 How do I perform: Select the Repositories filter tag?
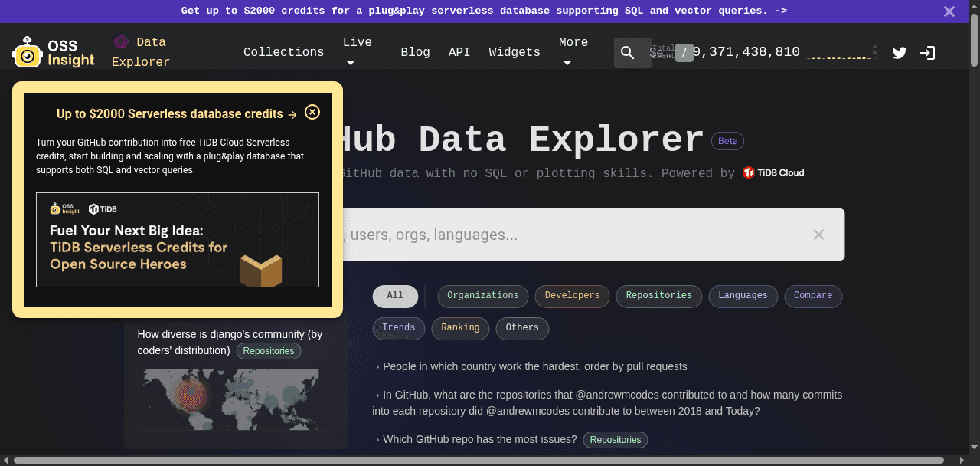point(659,296)
